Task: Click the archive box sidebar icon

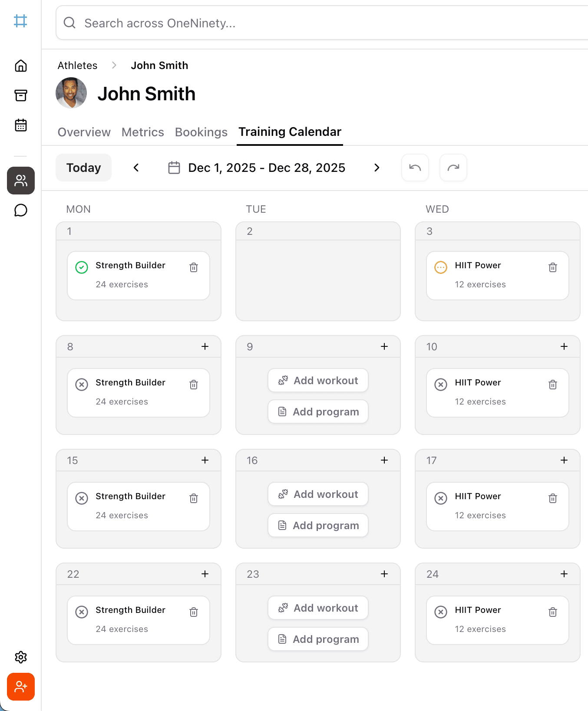Action: point(21,95)
